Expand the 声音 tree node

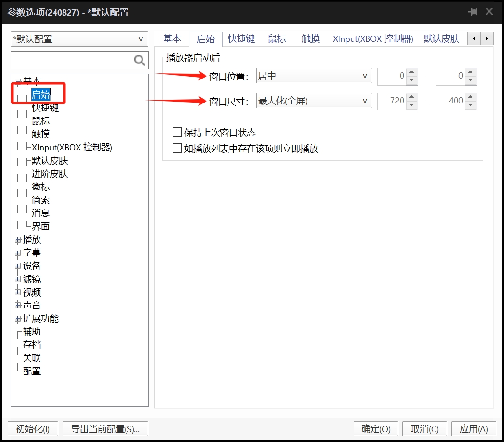point(18,305)
